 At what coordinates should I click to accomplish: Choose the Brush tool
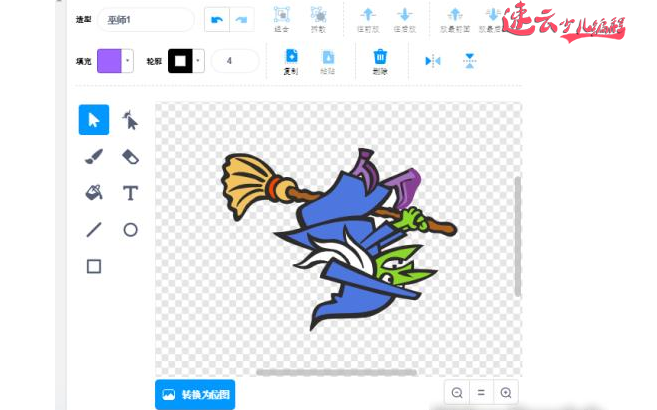pos(94,156)
